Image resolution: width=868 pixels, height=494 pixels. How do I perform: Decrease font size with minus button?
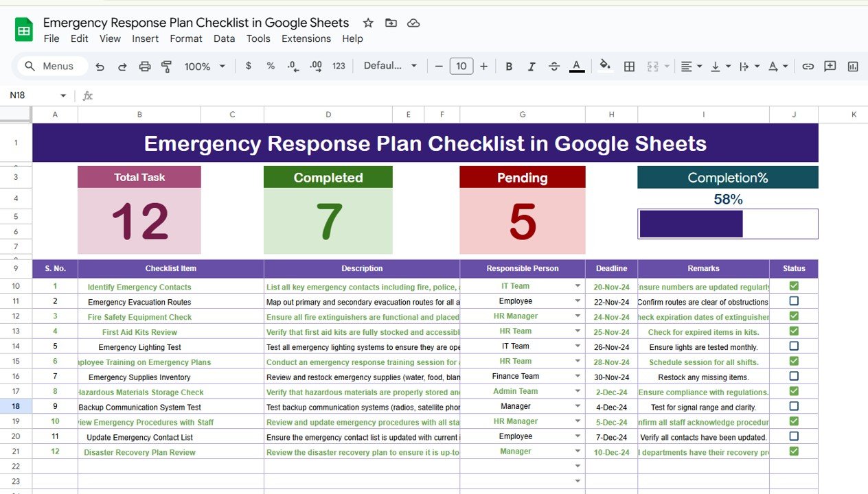[439, 66]
